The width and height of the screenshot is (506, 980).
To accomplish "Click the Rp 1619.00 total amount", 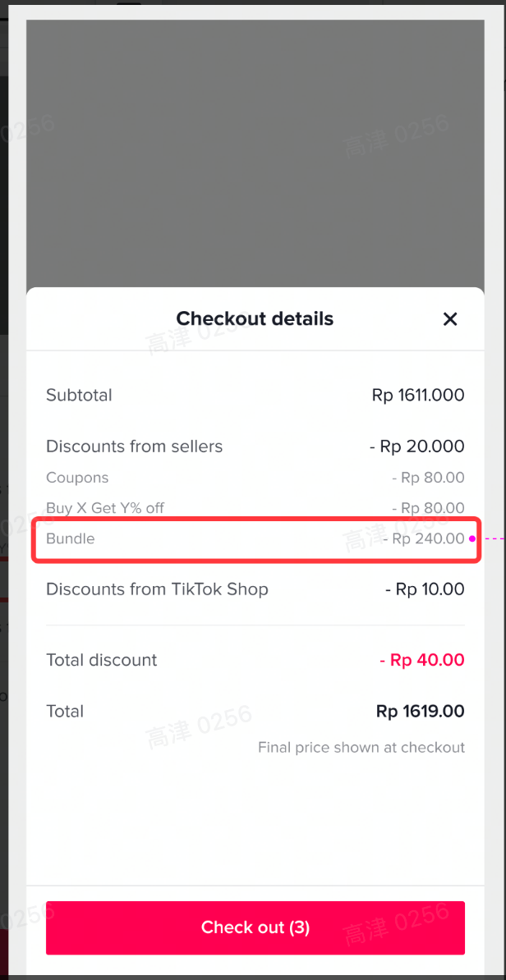I will point(420,712).
